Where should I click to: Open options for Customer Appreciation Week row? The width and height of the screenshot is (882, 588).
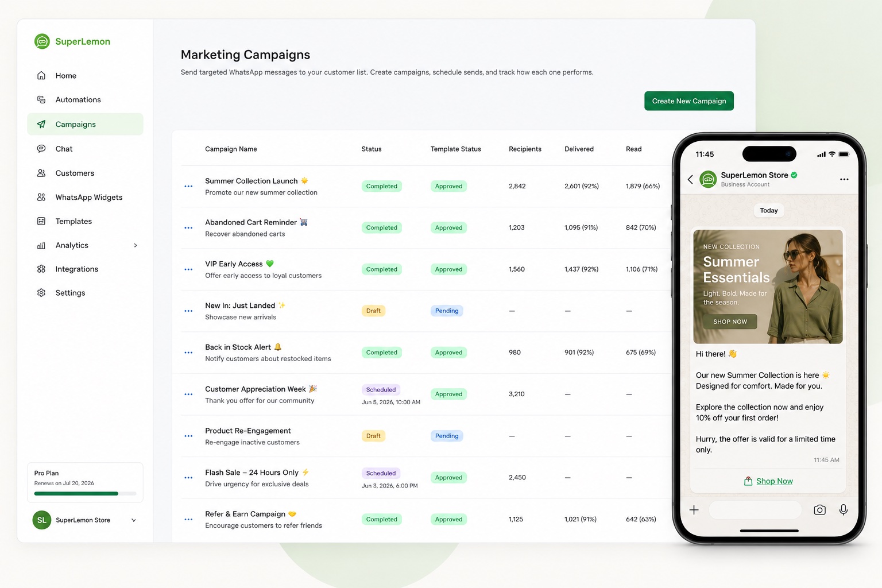[x=188, y=394]
